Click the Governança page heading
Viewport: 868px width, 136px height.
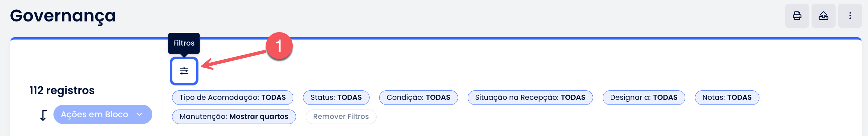[x=63, y=16]
